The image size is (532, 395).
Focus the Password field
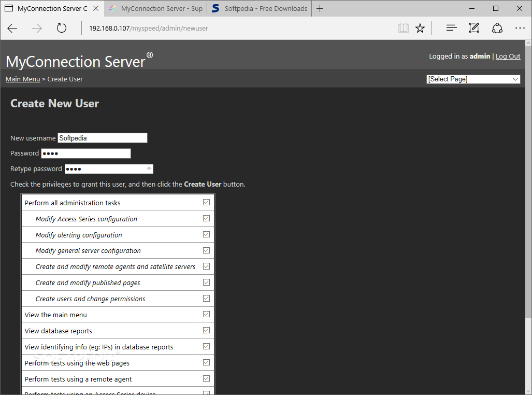click(x=86, y=153)
